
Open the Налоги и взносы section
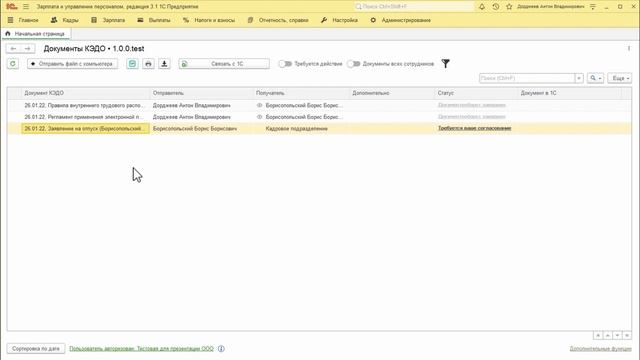click(209, 20)
